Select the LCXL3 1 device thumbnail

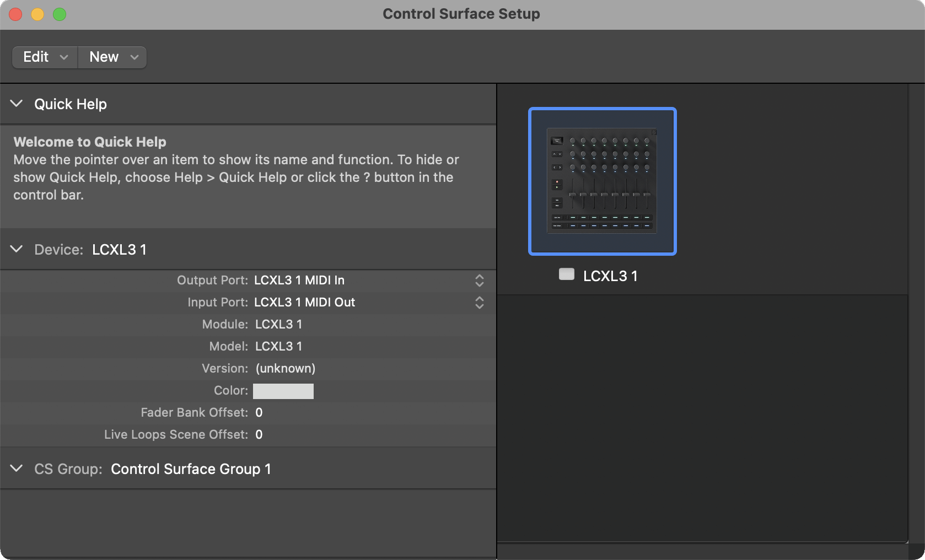coord(602,181)
